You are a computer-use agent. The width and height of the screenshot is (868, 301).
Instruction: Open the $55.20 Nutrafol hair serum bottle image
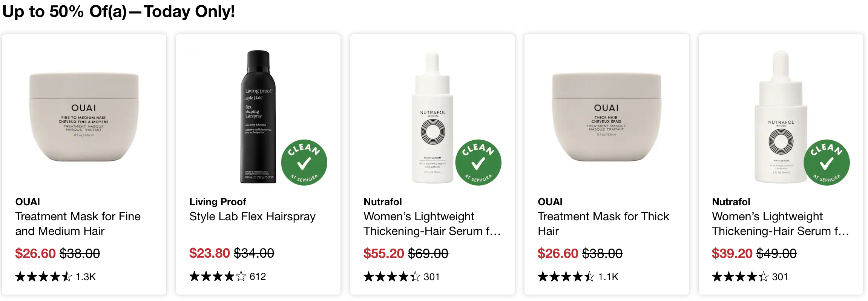[x=432, y=117]
